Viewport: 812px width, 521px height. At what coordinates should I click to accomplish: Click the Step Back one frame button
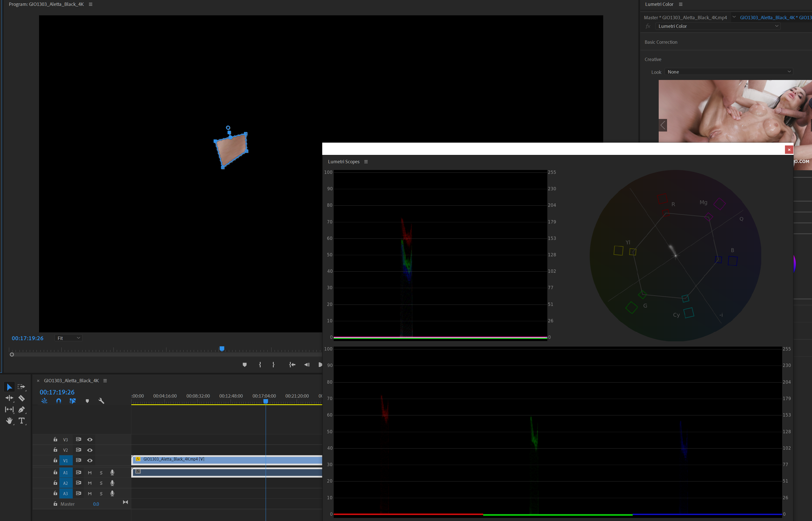(x=307, y=365)
